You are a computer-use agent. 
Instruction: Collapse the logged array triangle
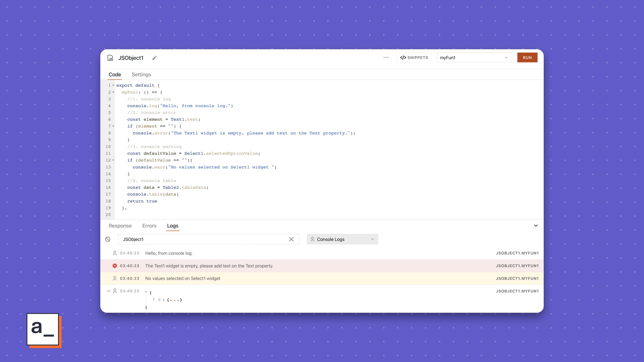[146, 292]
